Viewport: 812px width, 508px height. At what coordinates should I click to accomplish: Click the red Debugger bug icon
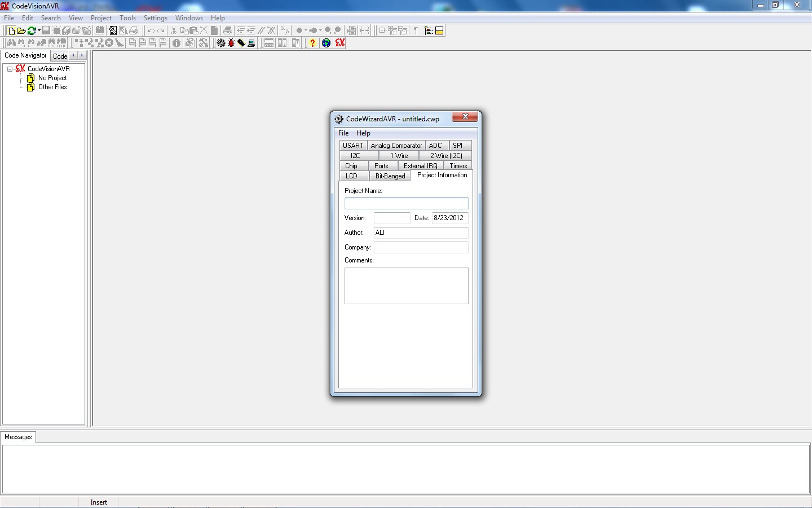pos(231,43)
